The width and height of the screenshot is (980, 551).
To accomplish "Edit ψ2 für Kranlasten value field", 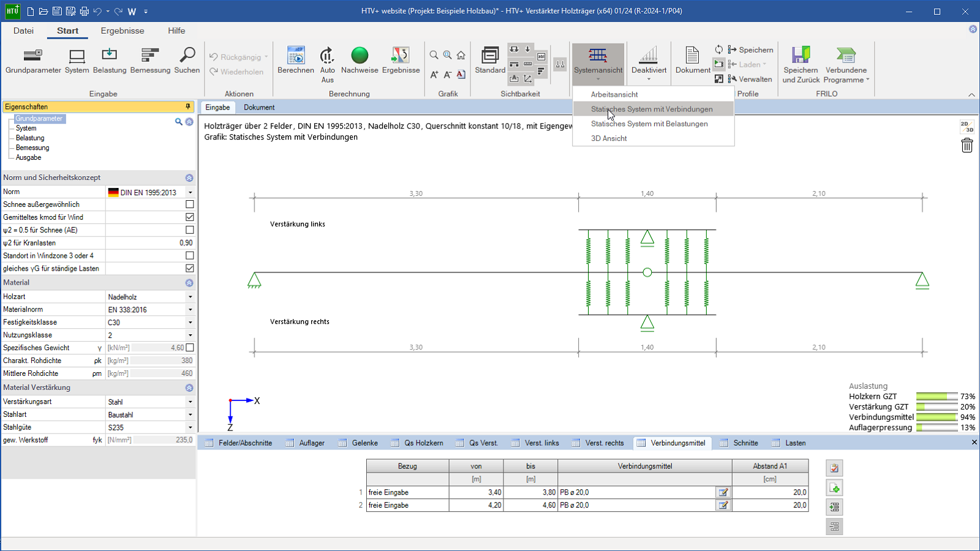I will 151,243.
